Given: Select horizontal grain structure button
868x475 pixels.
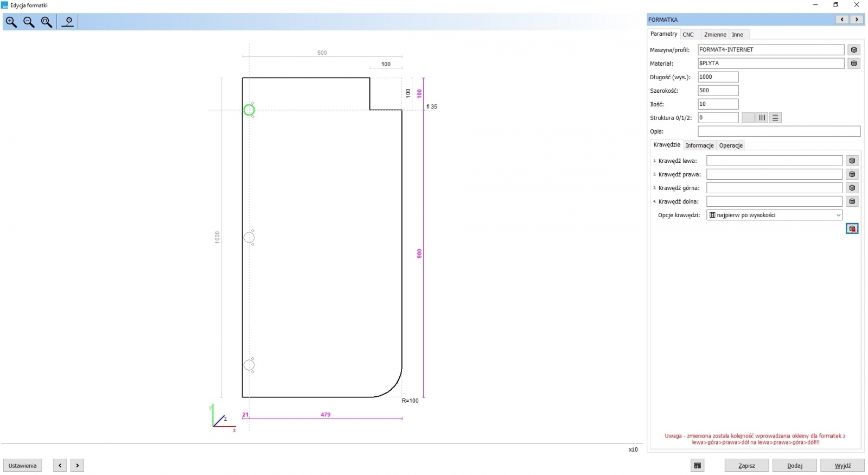Looking at the screenshot, I should pos(775,118).
